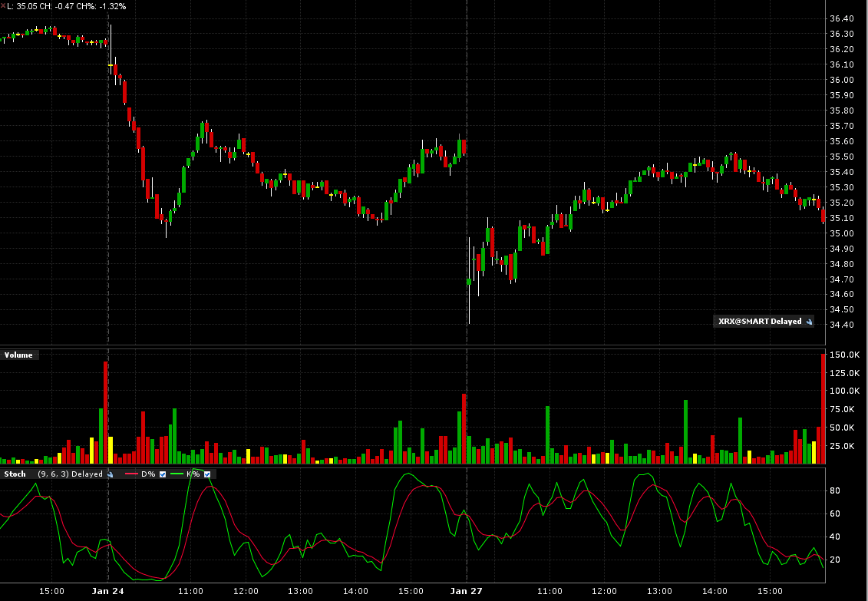Click the 35.00 price axis label

click(x=842, y=233)
